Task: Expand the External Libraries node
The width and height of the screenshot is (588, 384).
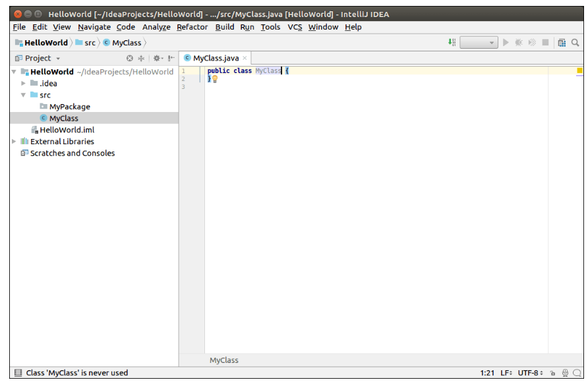Action: (14, 141)
